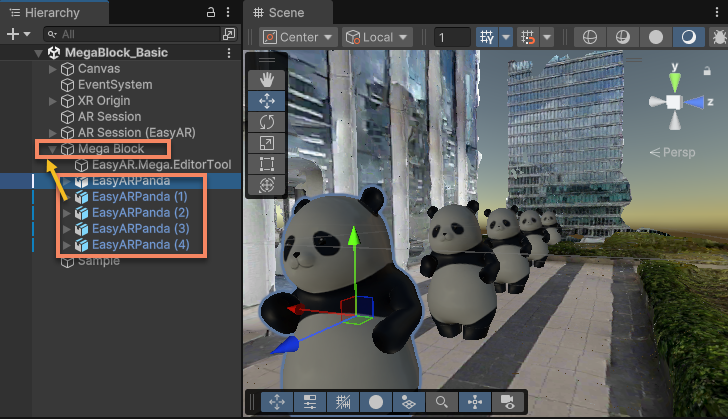728x419 pixels.
Task: Click the debug draw mode bug icon
Action: click(719, 37)
